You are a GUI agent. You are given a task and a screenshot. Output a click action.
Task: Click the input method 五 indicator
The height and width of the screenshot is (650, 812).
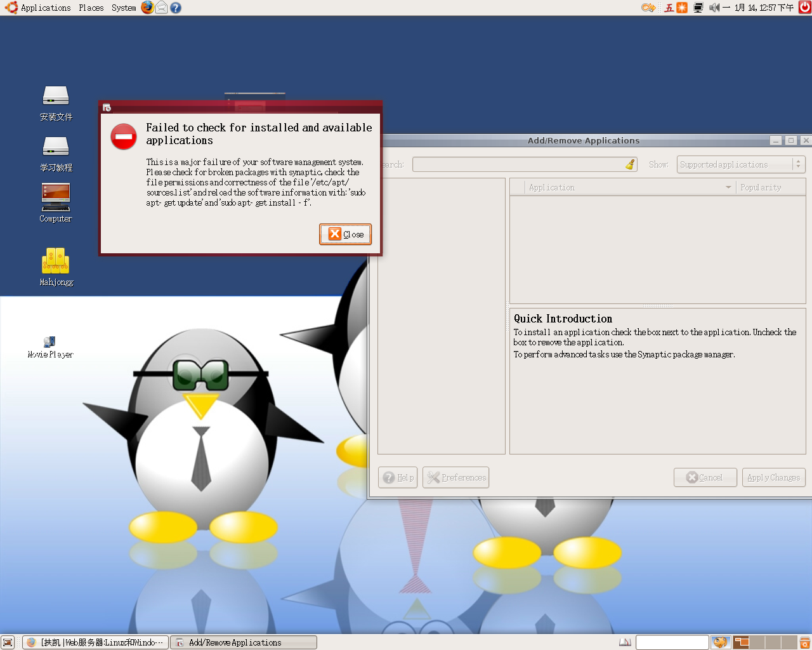click(x=669, y=8)
